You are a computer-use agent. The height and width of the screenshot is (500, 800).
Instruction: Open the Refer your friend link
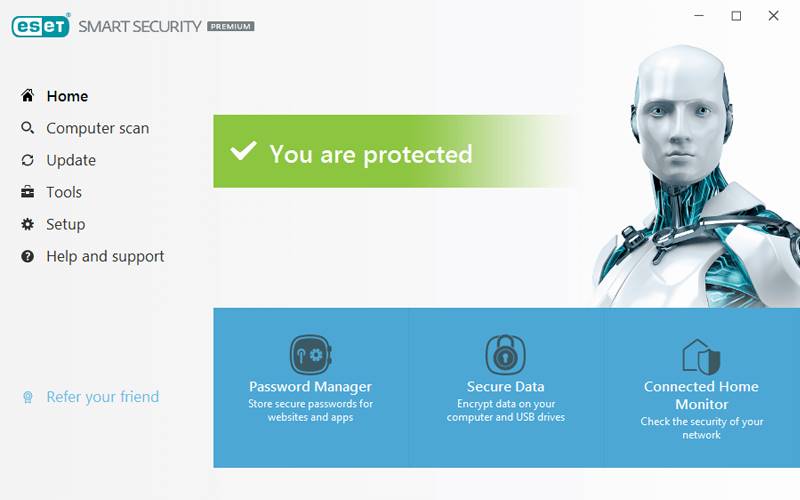(102, 397)
